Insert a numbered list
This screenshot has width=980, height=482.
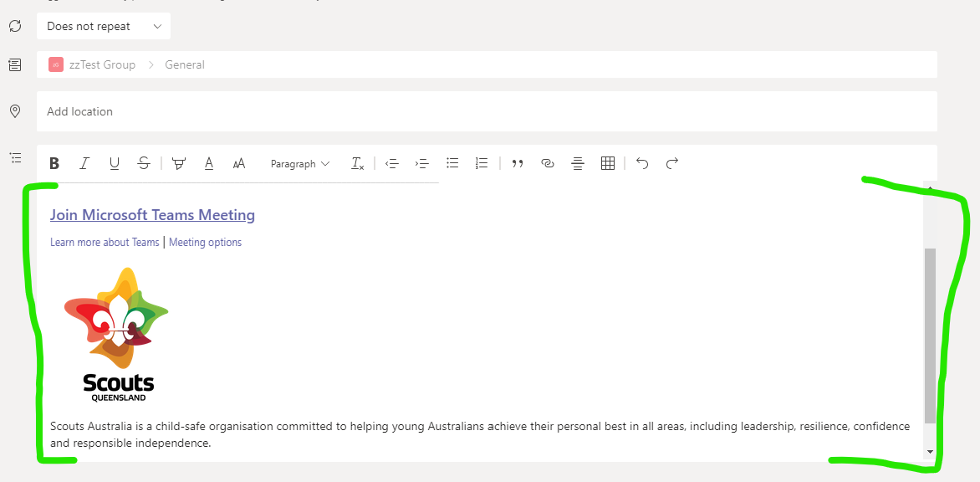click(482, 163)
